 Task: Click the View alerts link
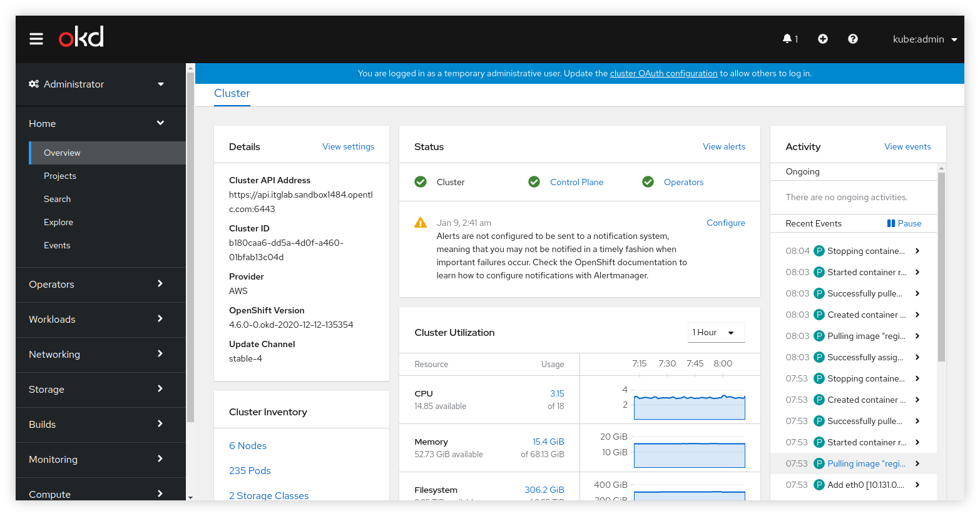point(723,146)
